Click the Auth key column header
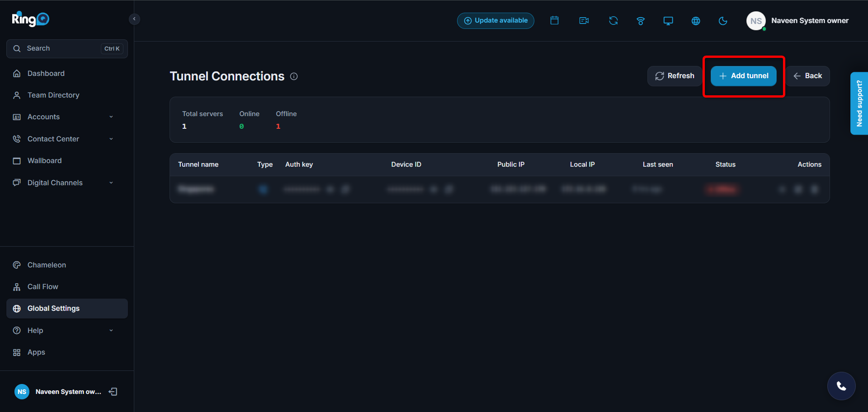868x412 pixels. [299, 164]
